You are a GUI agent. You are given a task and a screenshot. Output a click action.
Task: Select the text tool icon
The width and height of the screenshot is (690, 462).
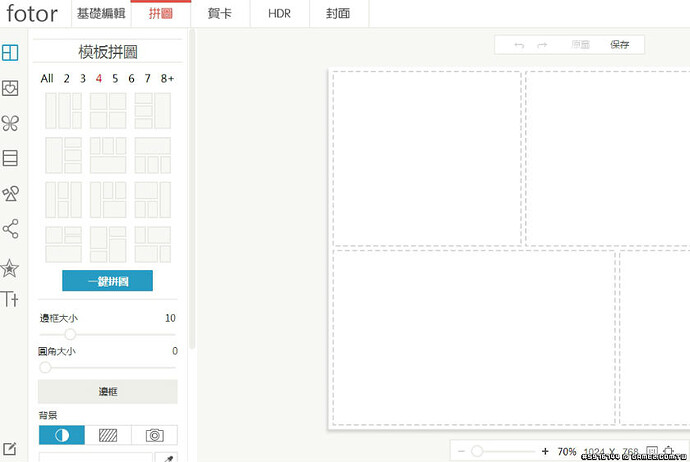click(10, 299)
